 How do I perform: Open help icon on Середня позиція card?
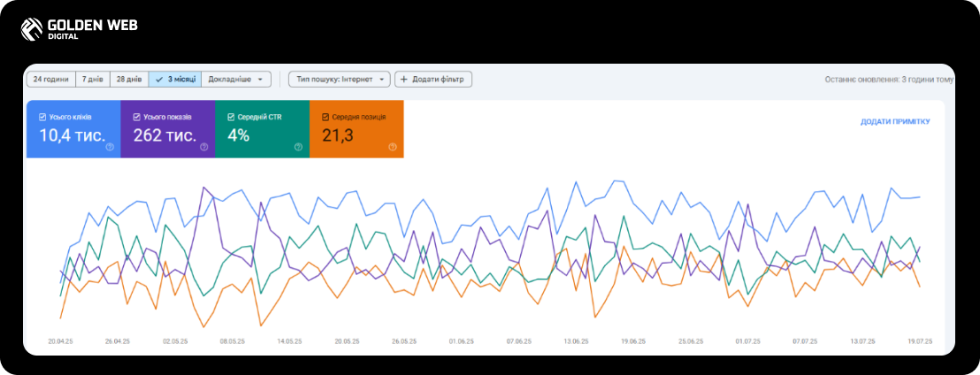coord(393,148)
